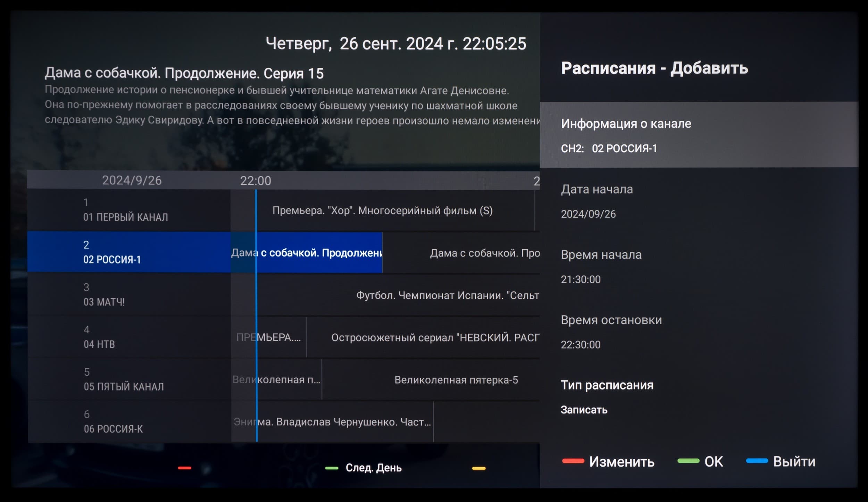Viewport: 868px width, 502px height.
Task: Open Премьера Хор program cell
Action: (x=382, y=211)
